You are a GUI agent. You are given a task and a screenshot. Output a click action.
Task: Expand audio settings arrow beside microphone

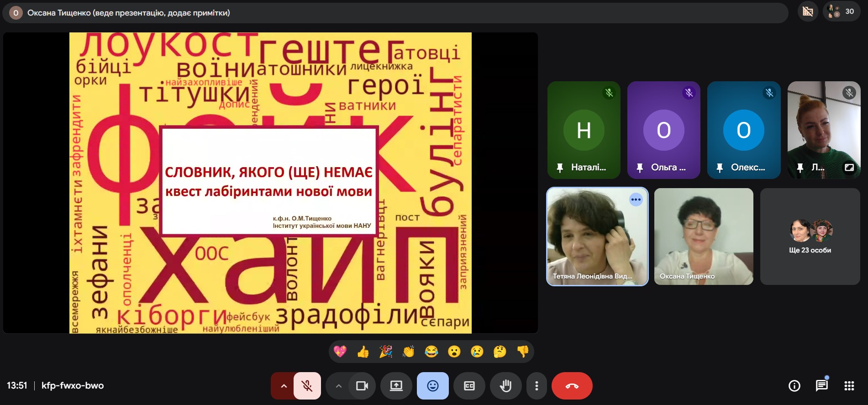click(284, 386)
